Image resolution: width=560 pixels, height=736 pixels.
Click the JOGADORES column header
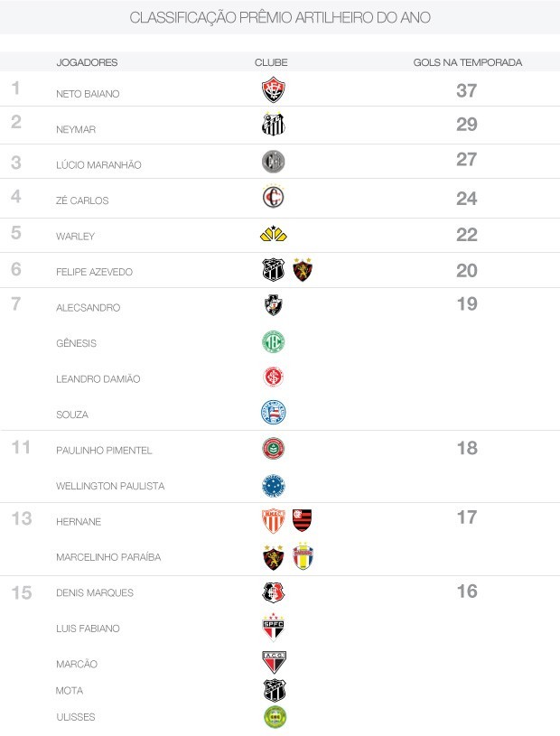click(x=87, y=62)
